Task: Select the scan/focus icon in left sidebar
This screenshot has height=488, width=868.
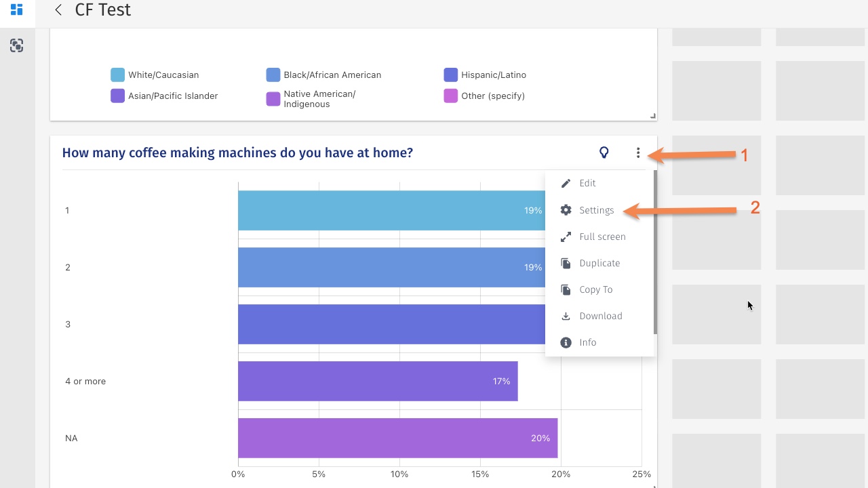Action: coord(16,45)
